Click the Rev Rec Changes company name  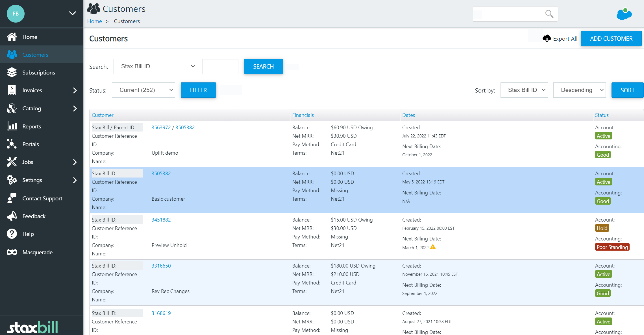[x=171, y=291]
